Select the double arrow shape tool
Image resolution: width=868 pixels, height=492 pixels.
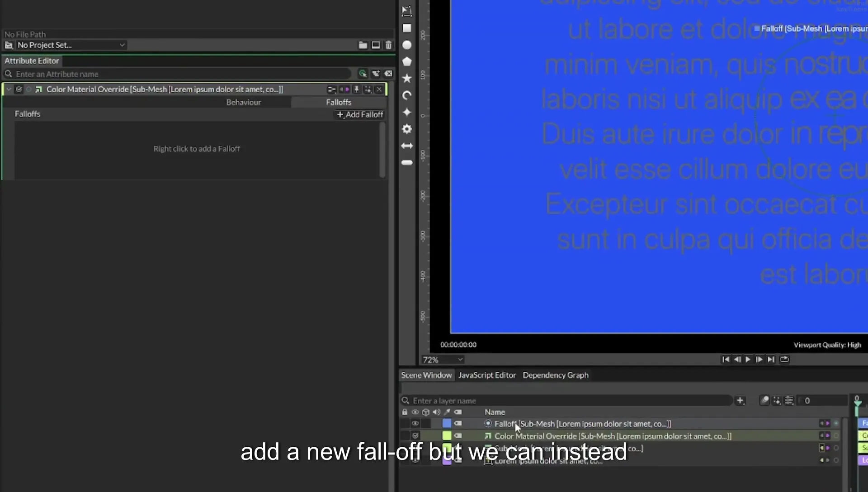pyautogui.click(x=407, y=146)
